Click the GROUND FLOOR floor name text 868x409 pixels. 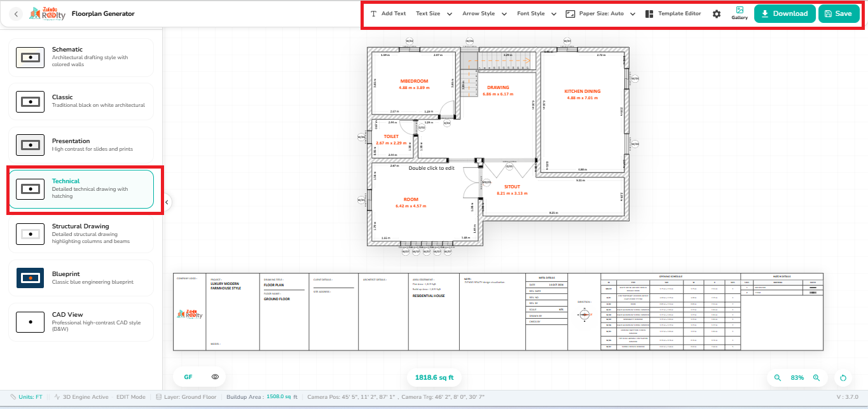277,298
